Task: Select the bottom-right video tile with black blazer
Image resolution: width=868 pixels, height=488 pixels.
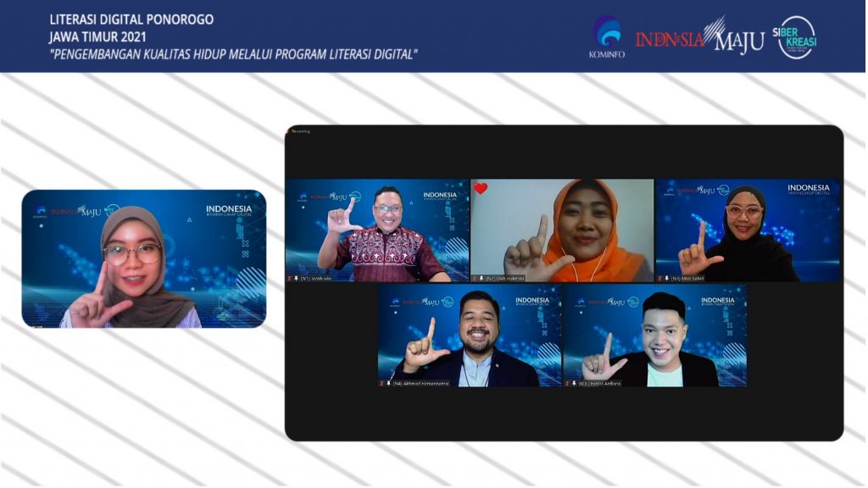Action: 654,335
